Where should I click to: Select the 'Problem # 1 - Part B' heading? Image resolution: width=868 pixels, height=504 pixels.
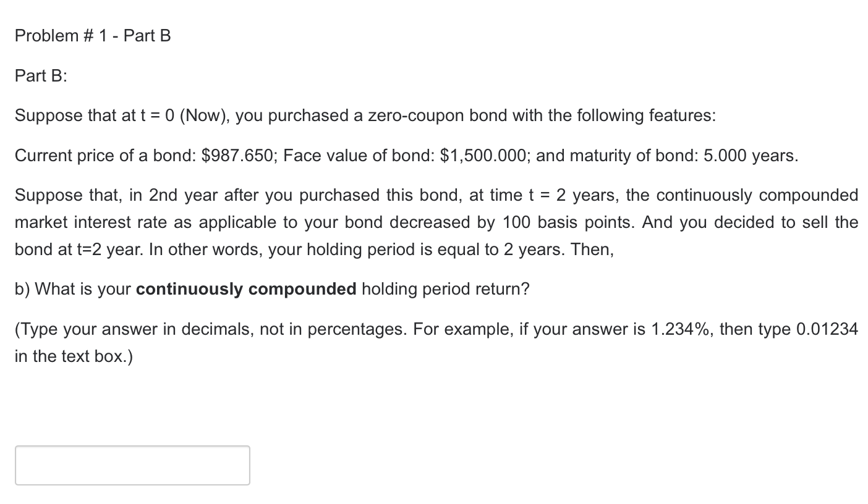(93, 35)
